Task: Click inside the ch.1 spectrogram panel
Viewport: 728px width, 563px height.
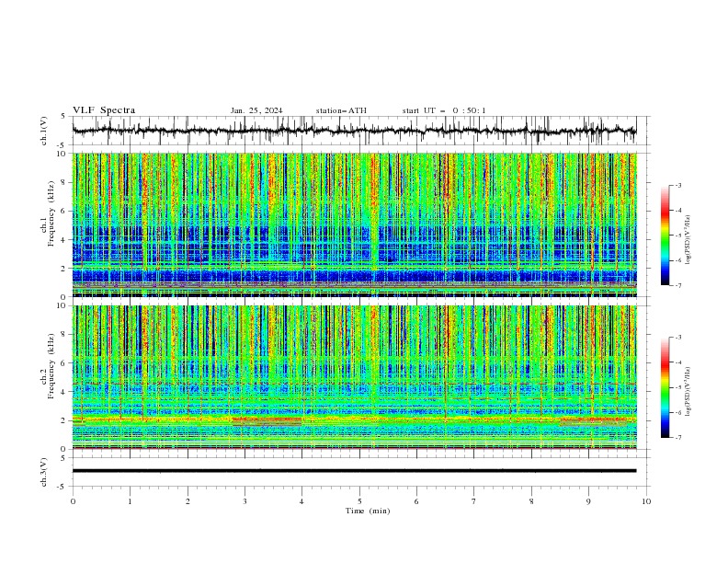Action: (x=354, y=224)
